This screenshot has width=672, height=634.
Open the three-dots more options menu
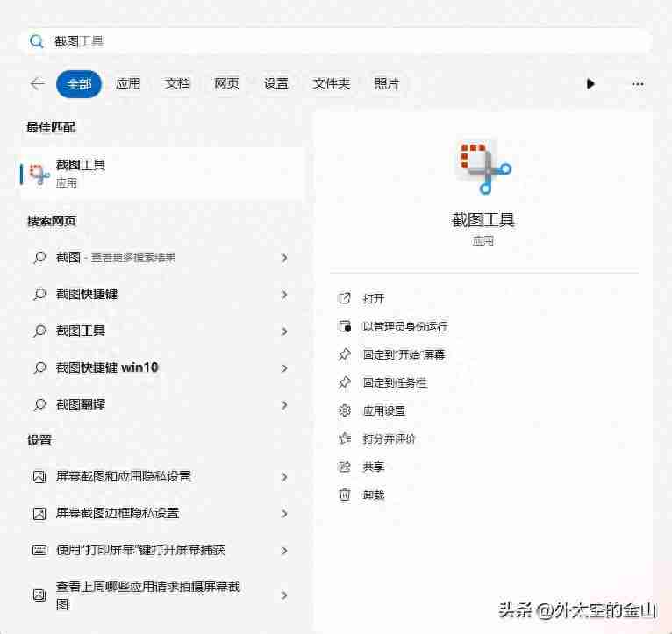(x=638, y=84)
